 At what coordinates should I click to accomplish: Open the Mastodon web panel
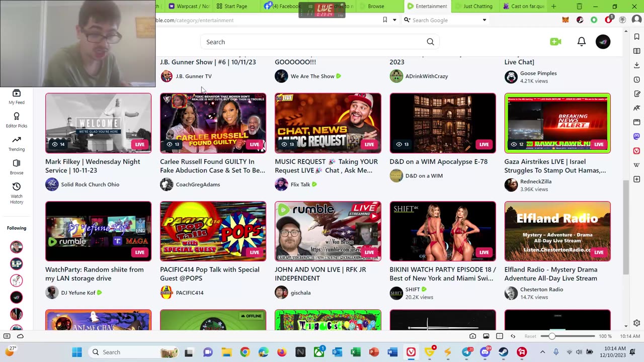coord(637,136)
